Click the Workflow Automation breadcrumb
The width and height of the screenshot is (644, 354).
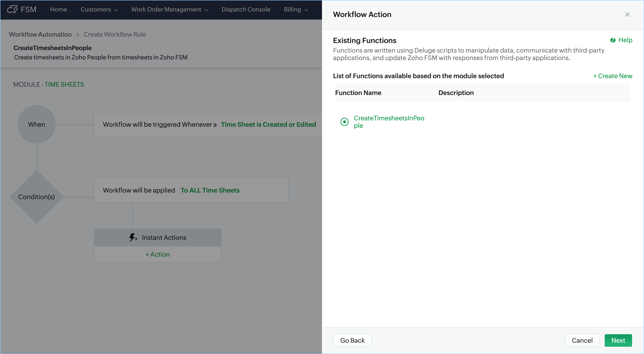40,34
